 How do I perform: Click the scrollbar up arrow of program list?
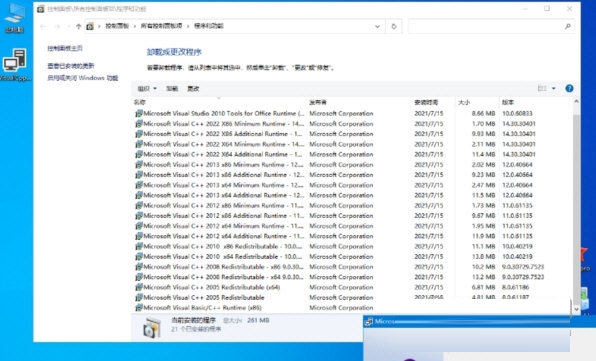click(576, 101)
